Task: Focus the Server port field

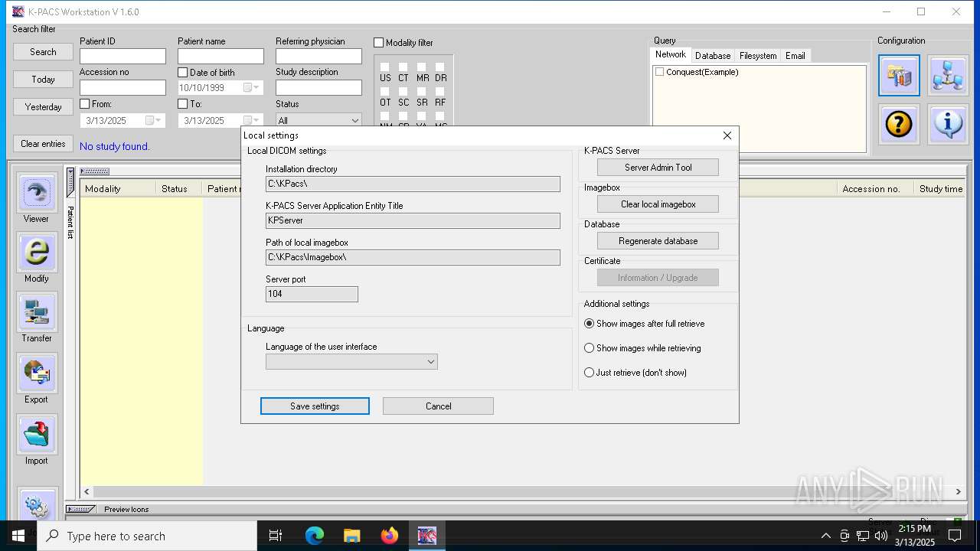Action: [x=312, y=294]
